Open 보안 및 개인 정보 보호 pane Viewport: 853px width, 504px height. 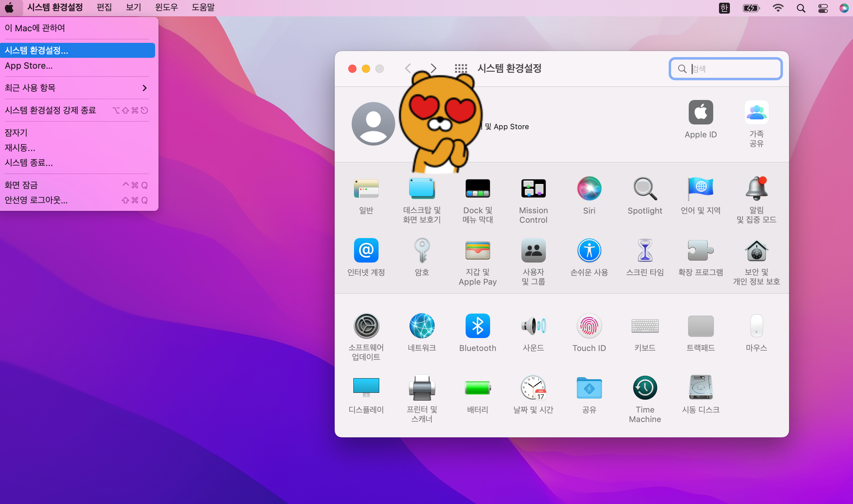[x=756, y=262]
